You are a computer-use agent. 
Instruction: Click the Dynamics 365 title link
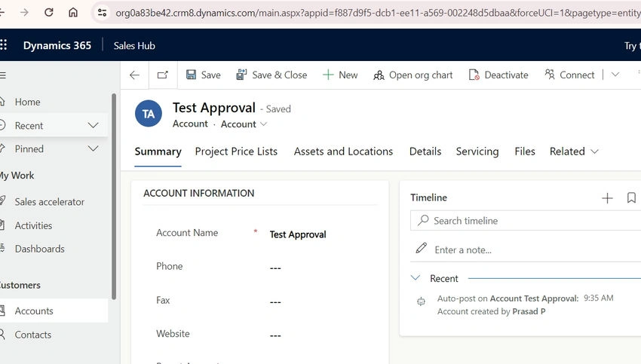click(x=57, y=45)
